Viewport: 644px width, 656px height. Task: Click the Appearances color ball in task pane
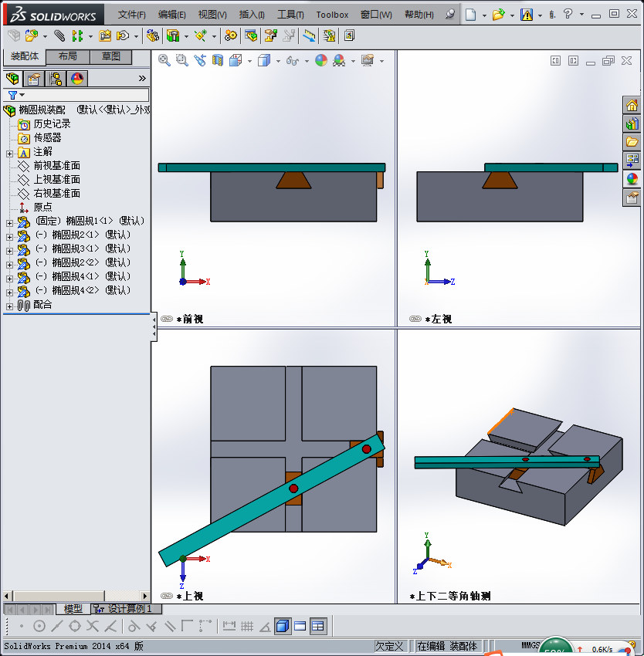pyautogui.click(x=632, y=179)
